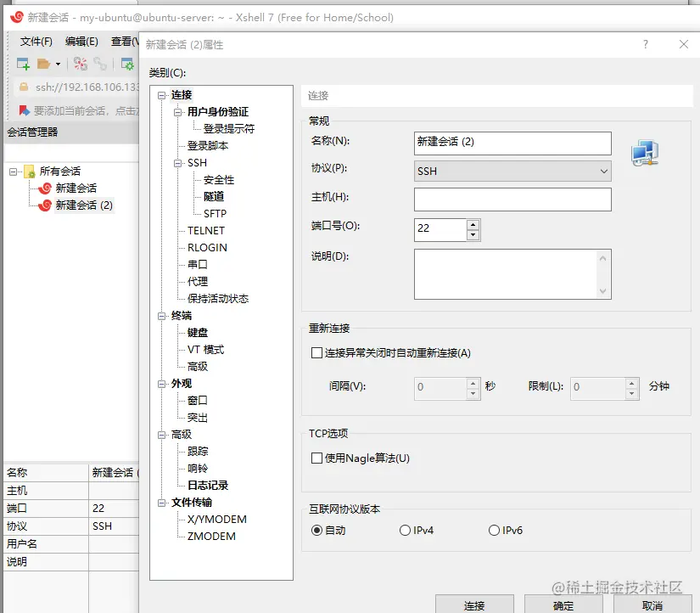Select TELNET in category tree

point(206,231)
